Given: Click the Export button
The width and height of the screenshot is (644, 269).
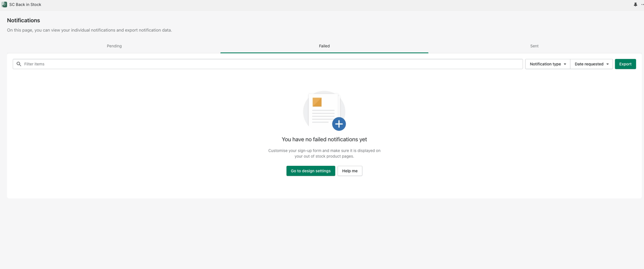Looking at the screenshot, I should point(625,64).
